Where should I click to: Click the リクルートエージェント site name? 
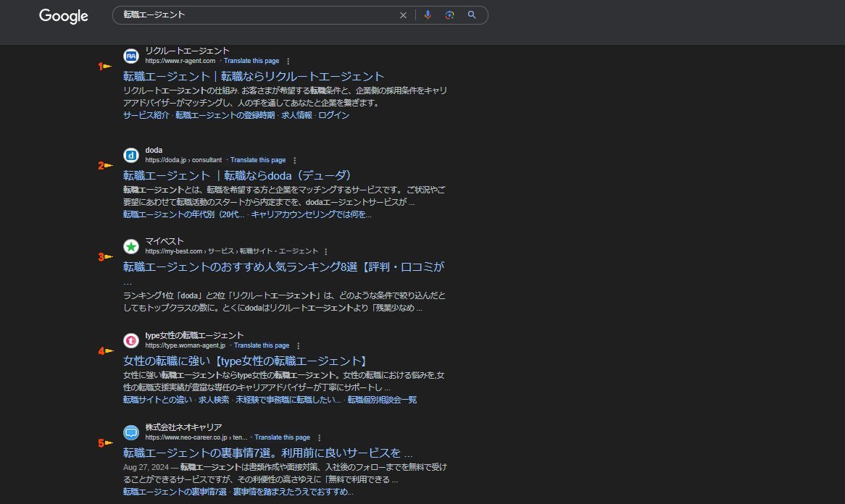[x=187, y=51]
